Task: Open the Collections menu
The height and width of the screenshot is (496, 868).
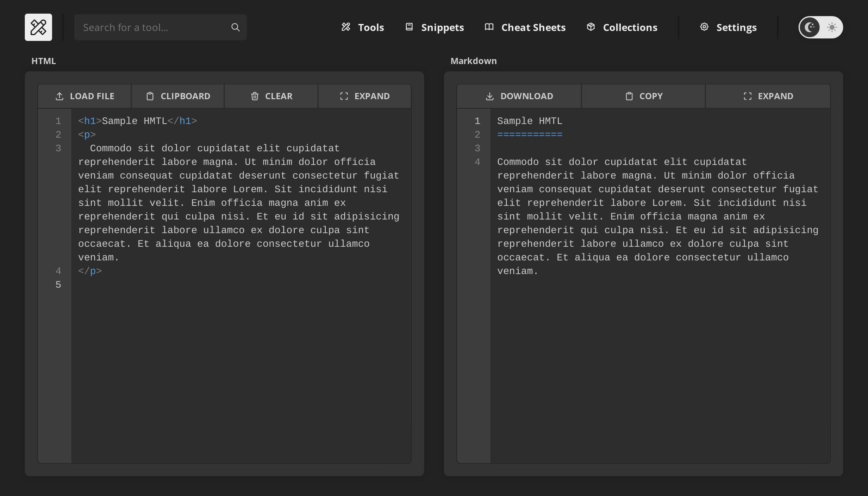Action: pyautogui.click(x=622, y=27)
